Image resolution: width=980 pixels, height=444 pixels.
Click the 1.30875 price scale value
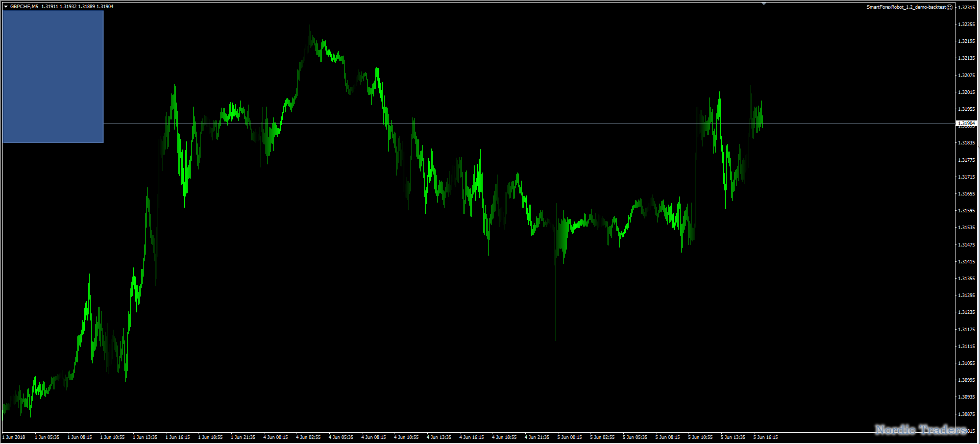[x=966, y=414]
